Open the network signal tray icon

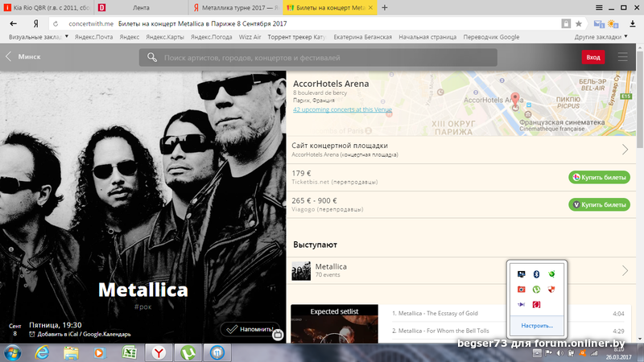click(594, 353)
